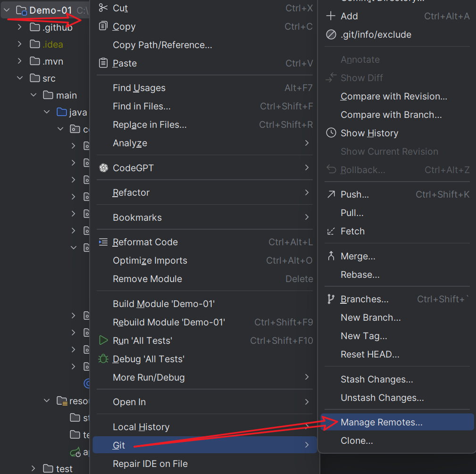The image size is (476, 474).
Task: Click the Fetch icon in the Git submenu
Action: [331, 231]
